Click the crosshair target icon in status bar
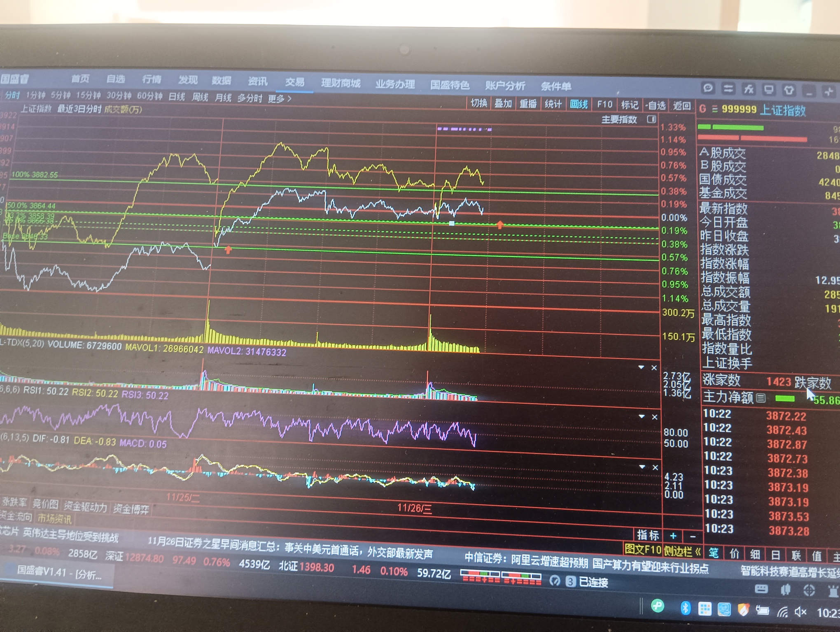 (x=809, y=591)
